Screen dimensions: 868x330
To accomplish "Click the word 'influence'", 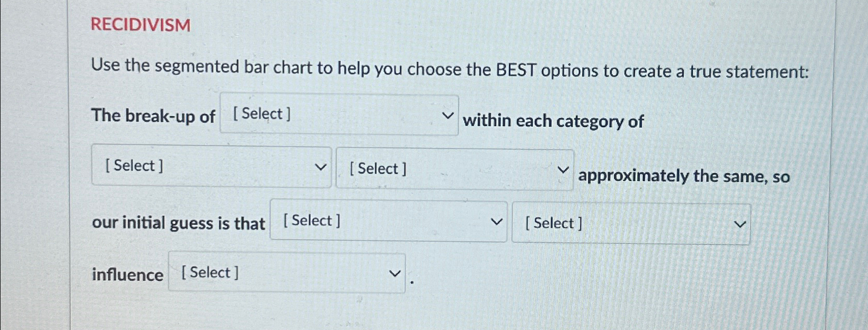I will point(128,275).
